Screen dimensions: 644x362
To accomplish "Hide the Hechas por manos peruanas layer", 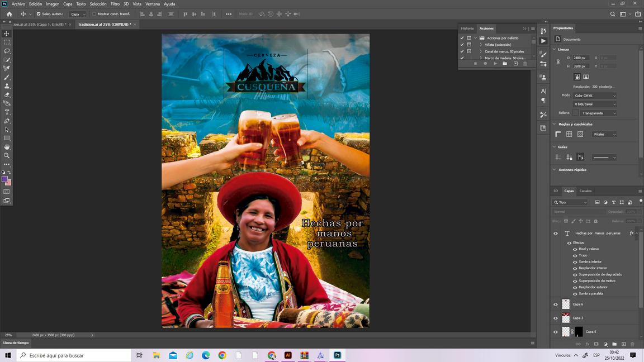I will coord(556,233).
